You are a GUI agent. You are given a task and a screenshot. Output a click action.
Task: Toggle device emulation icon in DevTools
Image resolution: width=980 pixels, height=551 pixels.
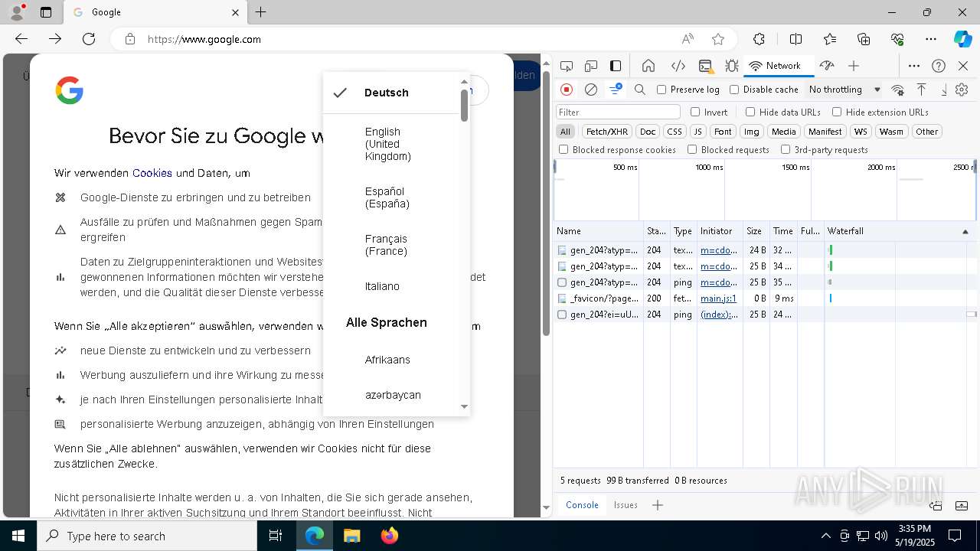click(590, 66)
